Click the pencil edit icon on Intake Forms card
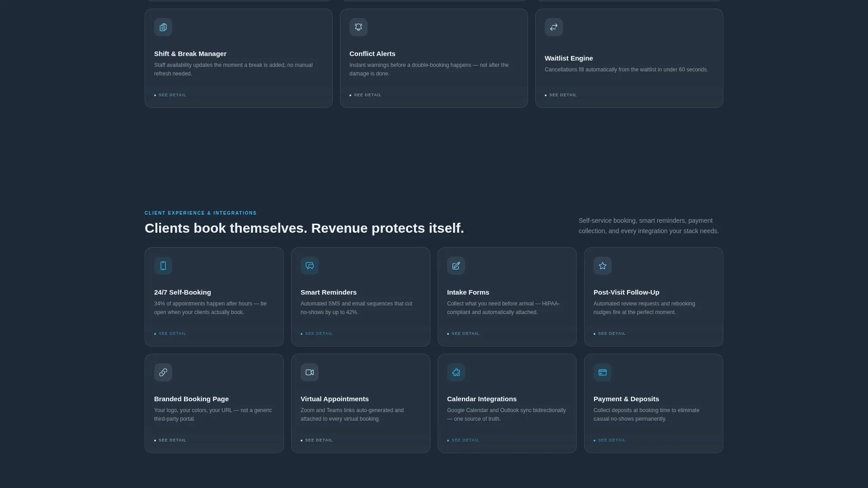The height and width of the screenshot is (488, 868). click(456, 266)
